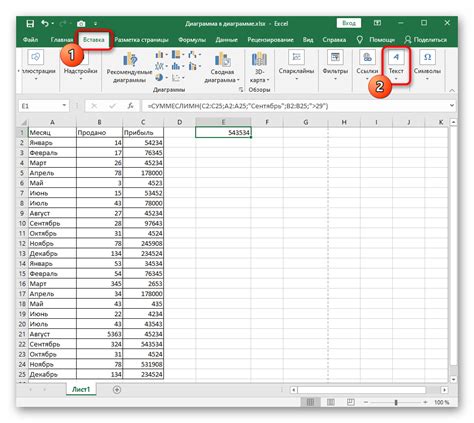474x423 pixels.
Task: Click the Undo arrow icon
Action: pyautogui.click(x=45, y=23)
